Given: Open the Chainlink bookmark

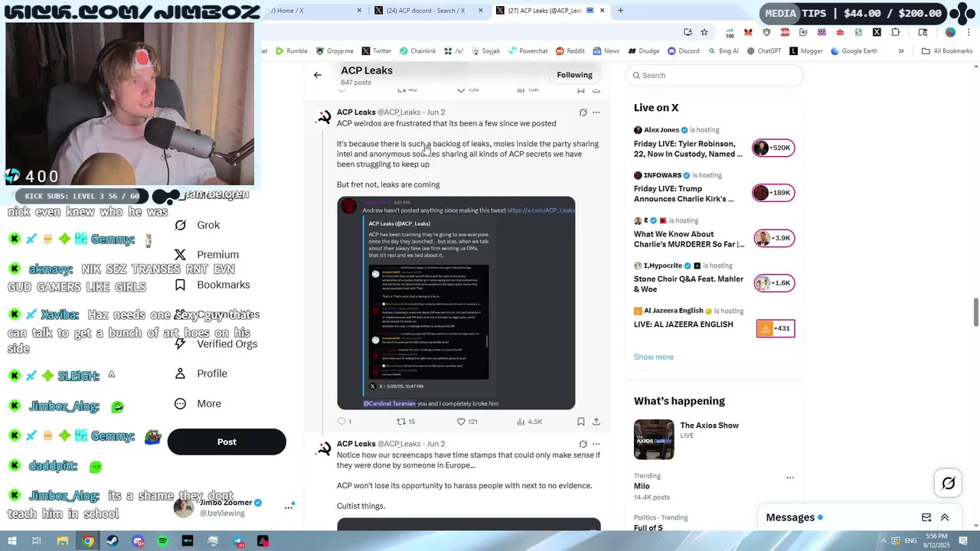Looking at the screenshot, I should click(417, 51).
